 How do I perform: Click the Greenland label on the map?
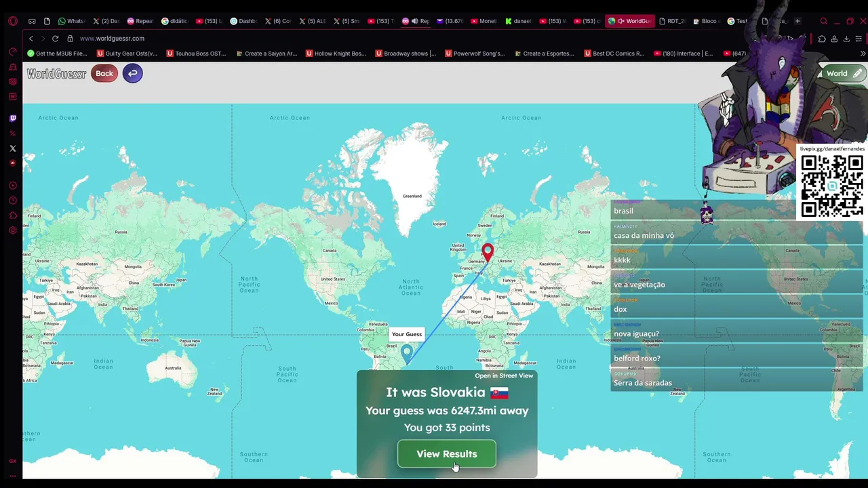[x=412, y=197]
